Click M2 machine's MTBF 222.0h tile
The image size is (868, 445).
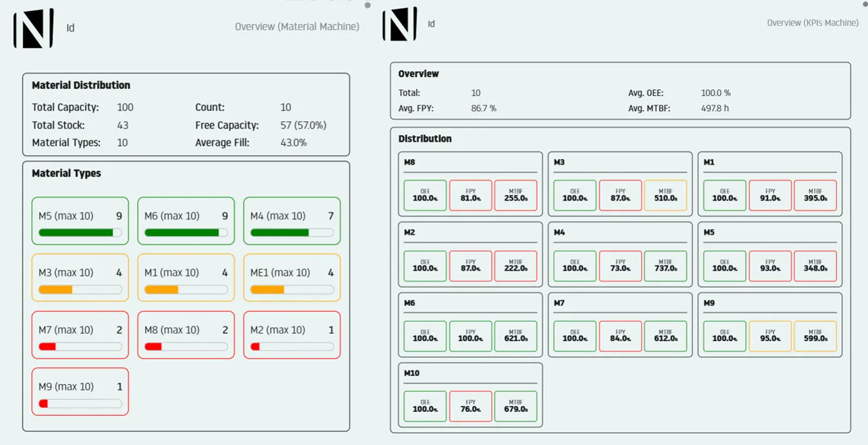tap(515, 266)
